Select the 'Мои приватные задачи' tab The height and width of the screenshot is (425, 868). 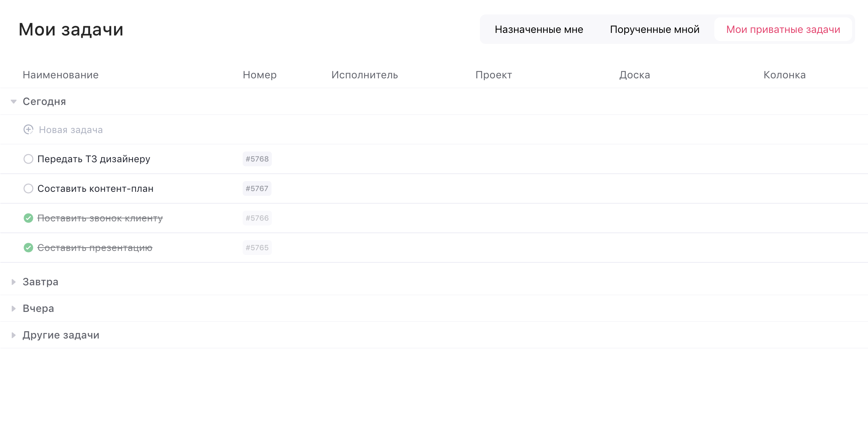783,30
